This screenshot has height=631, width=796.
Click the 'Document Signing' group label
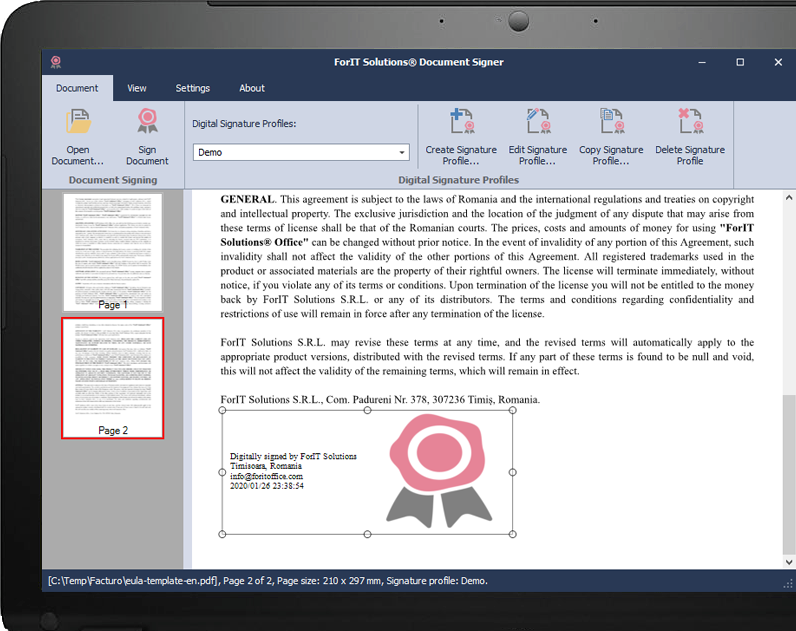[x=113, y=180]
